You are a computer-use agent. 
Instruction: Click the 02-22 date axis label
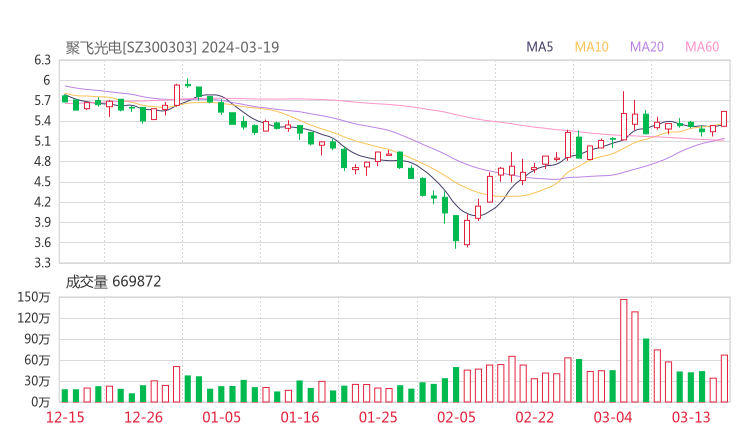[x=534, y=417]
